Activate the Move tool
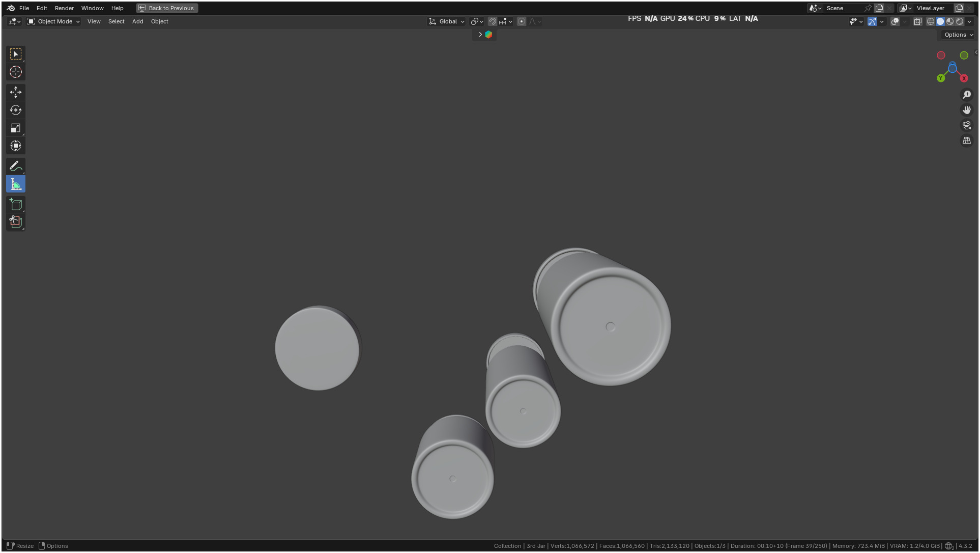This screenshot has width=980, height=553. pos(16,92)
